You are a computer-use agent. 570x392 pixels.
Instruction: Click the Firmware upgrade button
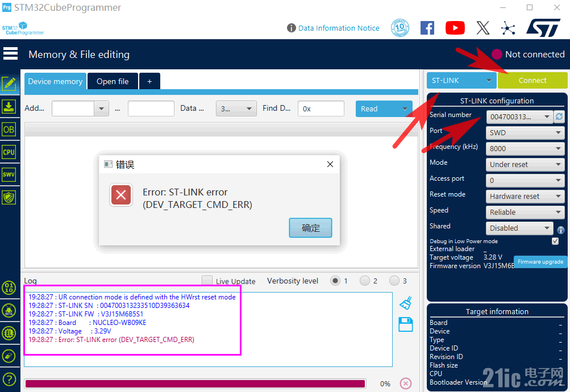(540, 261)
